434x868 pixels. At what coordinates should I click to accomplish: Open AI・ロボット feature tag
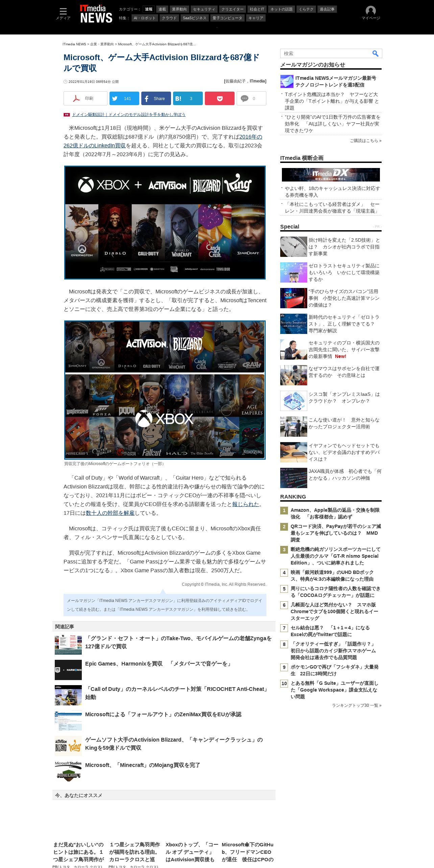point(145,18)
